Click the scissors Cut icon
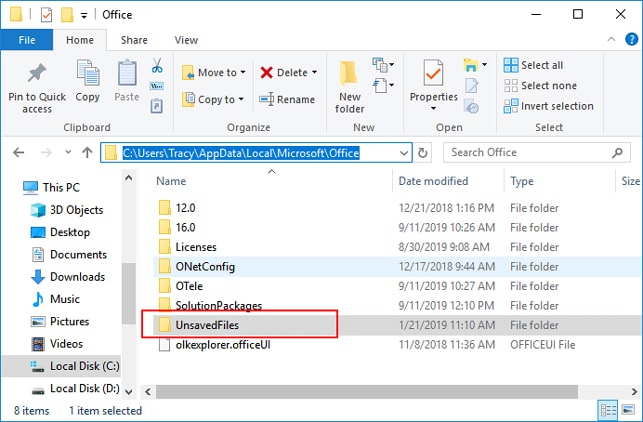The height and width of the screenshot is (422, 643). pos(157,67)
